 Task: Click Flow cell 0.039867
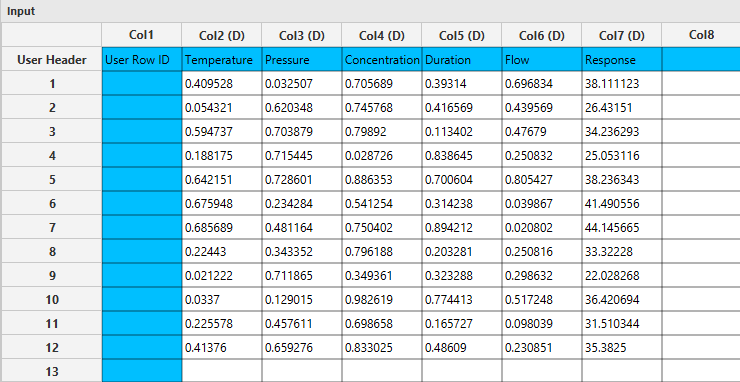click(542, 204)
